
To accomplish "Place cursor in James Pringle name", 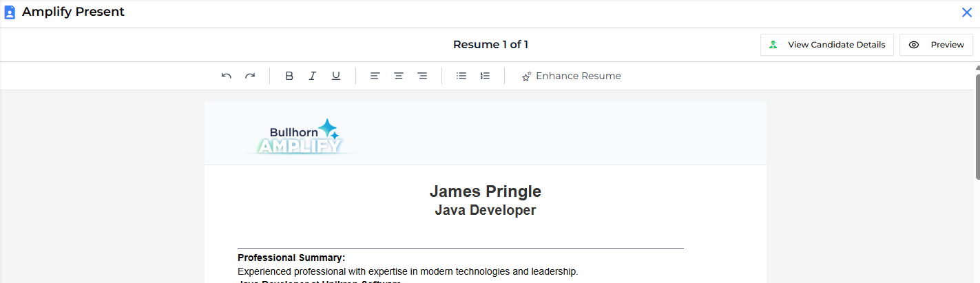I will pyautogui.click(x=485, y=191).
